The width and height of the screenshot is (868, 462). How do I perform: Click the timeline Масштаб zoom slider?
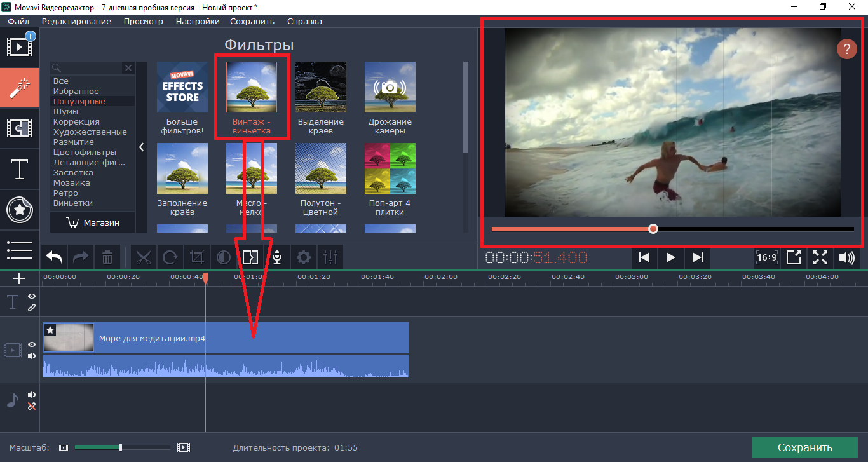(121, 447)
